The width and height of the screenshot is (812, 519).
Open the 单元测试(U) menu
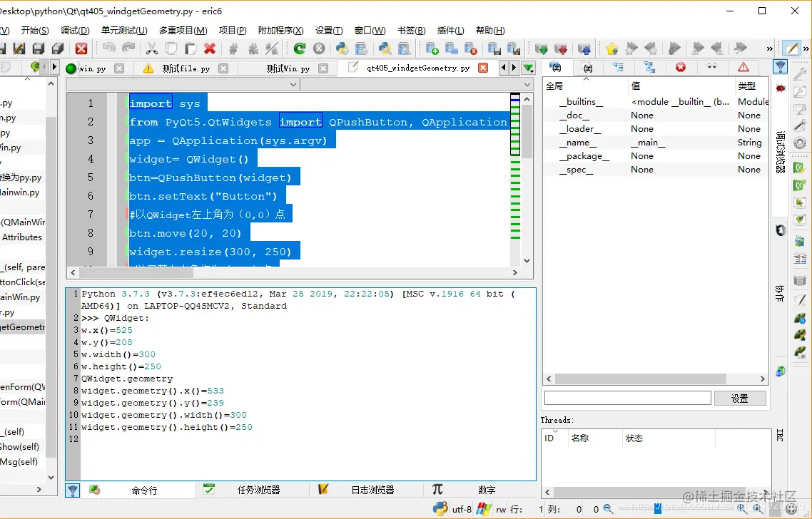124,31
